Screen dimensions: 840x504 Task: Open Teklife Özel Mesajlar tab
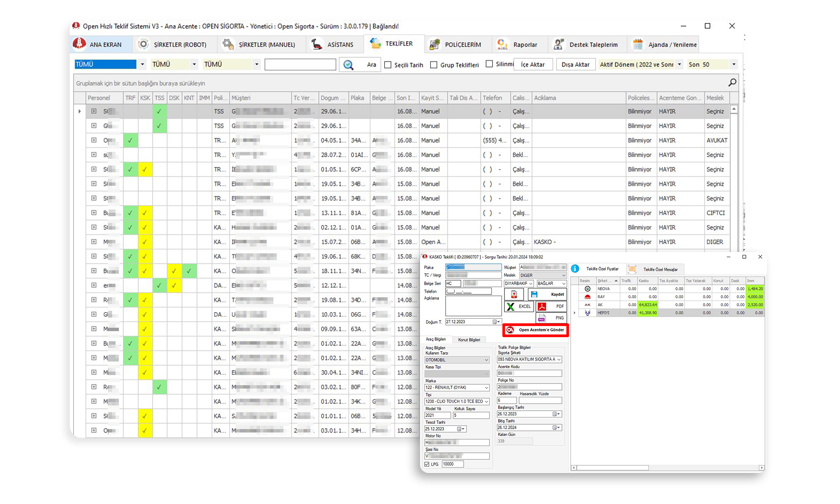655,269
